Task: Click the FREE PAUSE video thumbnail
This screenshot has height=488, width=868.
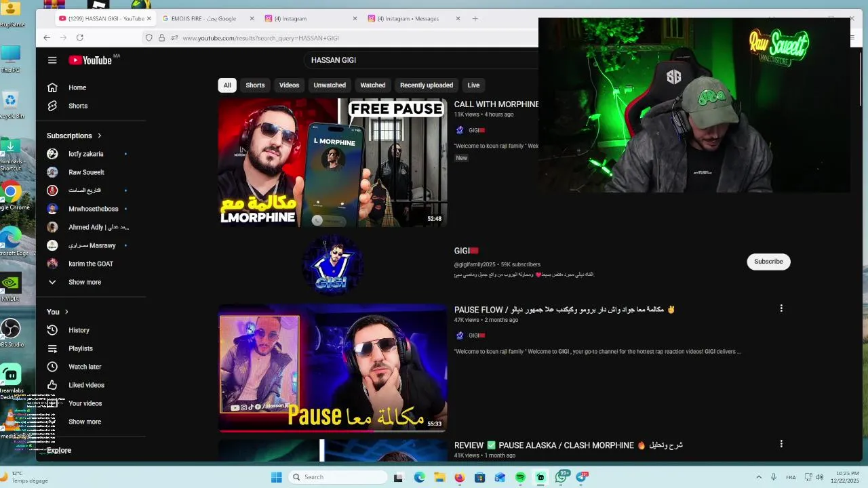Action: 333,163
